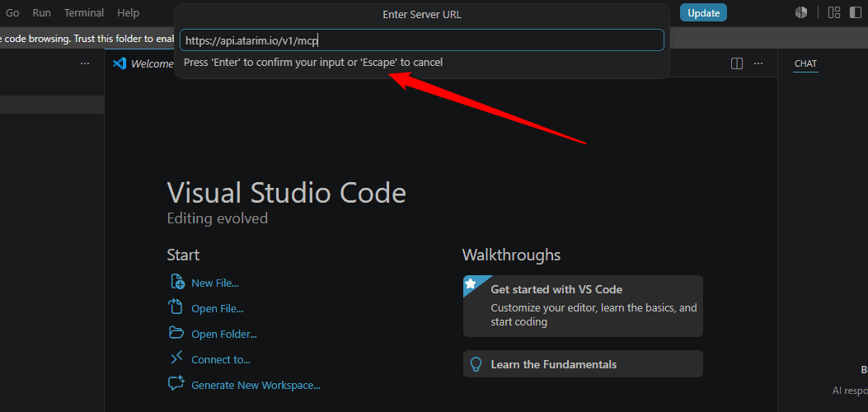
Task: Click the Open File icon
Action: [x=176, y=307]
